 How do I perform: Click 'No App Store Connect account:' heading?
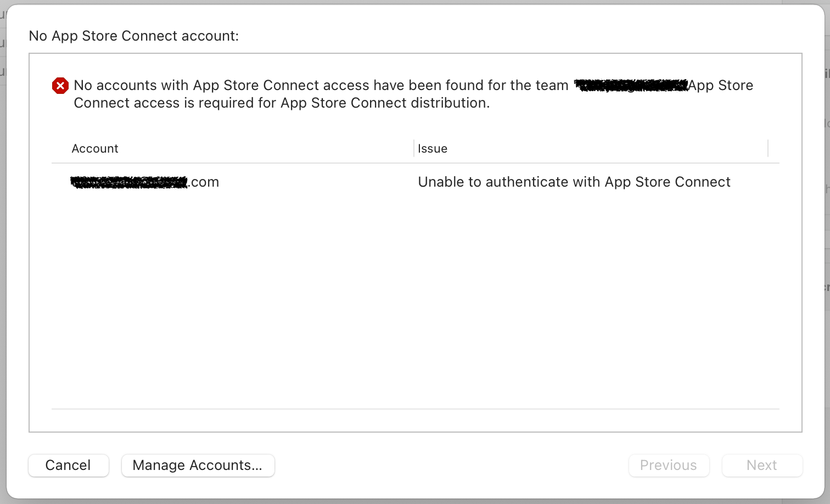pos(134,36)
